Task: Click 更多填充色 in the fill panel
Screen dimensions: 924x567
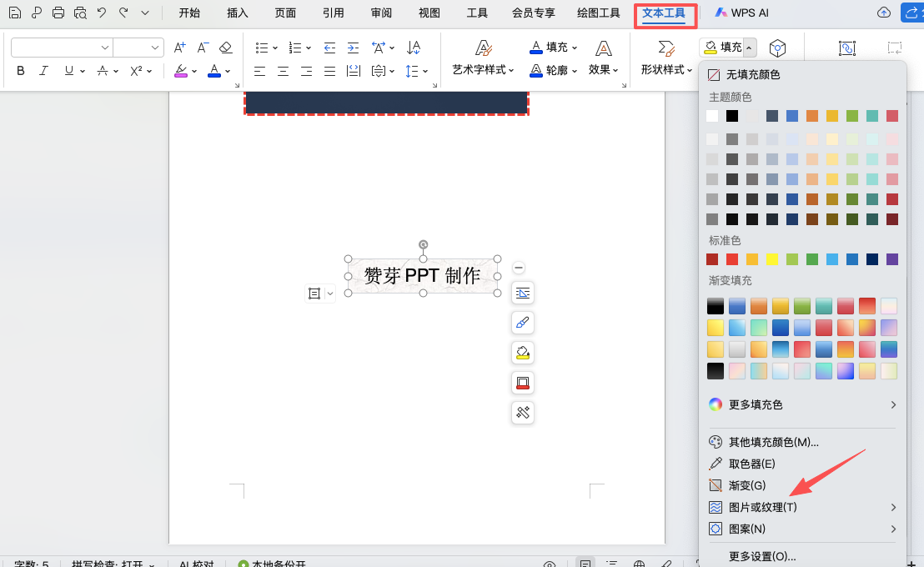Action: coord(755,404)
